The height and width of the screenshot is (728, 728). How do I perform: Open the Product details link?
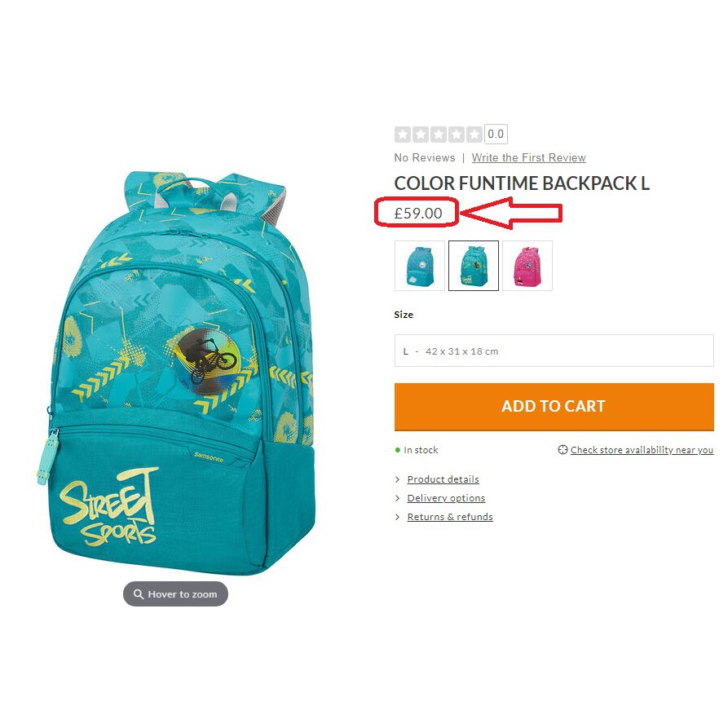click(443, 479)
